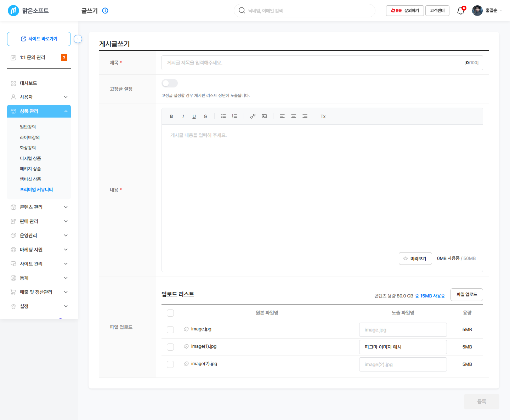The width and height of the screenshot is (510, 420).
Task: Click the profile avatar image
Action: tap(477, 11)
